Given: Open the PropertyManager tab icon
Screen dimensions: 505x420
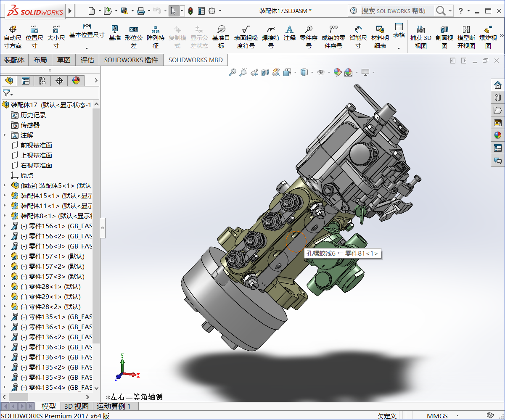Looking at the screenshot, I should (26, 80).
